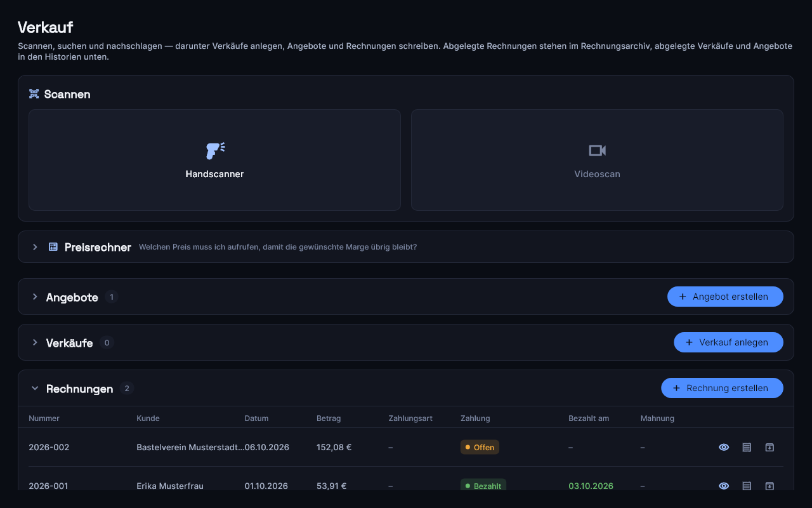The width and height of the screenshot is (812, 508).
Task: Archive invoice 2026-001 with the box icon
Action: 769,486
